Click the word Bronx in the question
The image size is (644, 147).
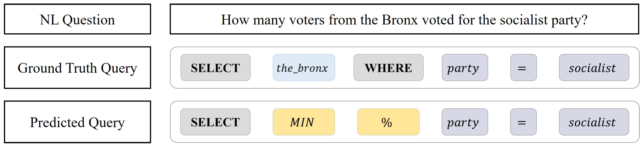click(x=400, y=20)
